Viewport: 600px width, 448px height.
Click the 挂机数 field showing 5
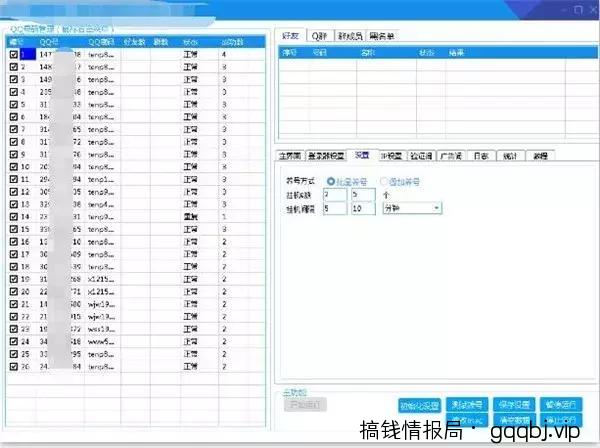363,194
